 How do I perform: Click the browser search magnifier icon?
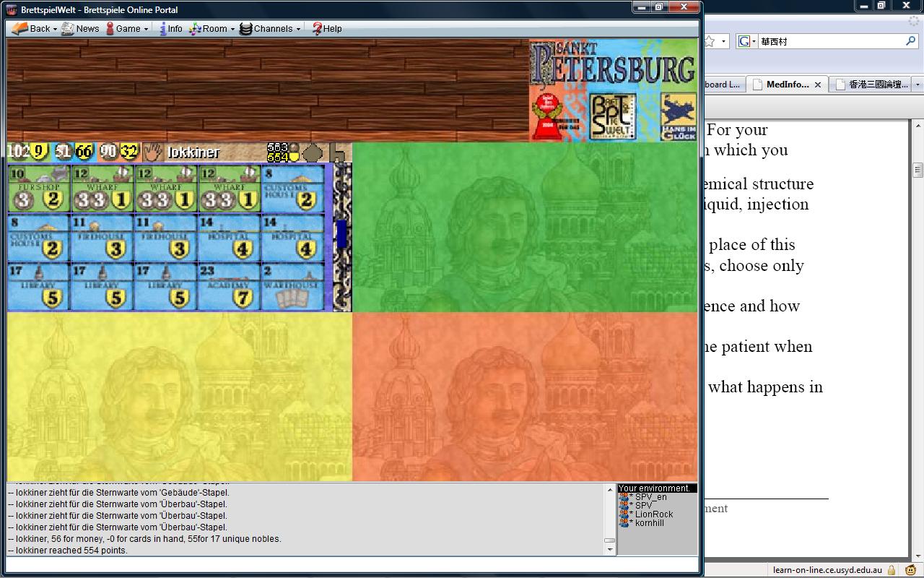[910, 41]
